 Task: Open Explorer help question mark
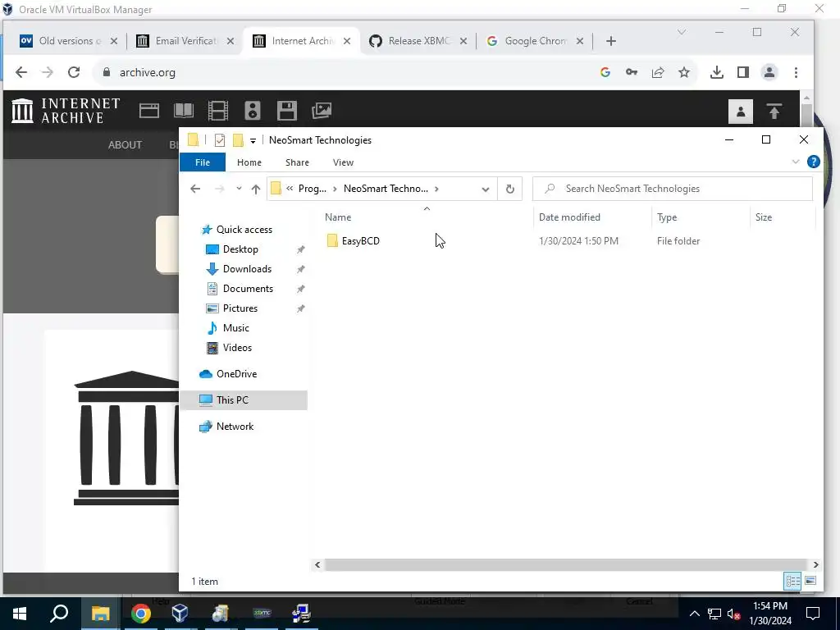[x=813, y=162]
